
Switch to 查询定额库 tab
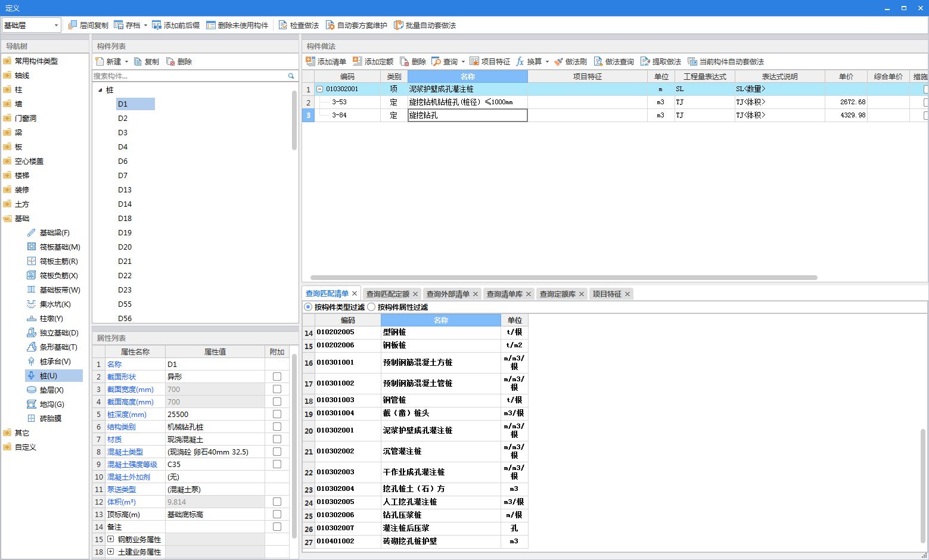pyautogui.click(x=558, y=294)
